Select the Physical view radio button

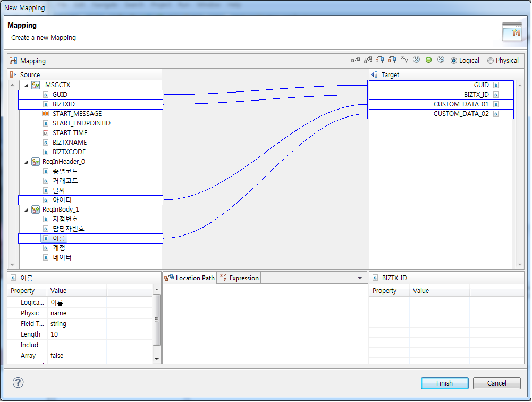490,60
